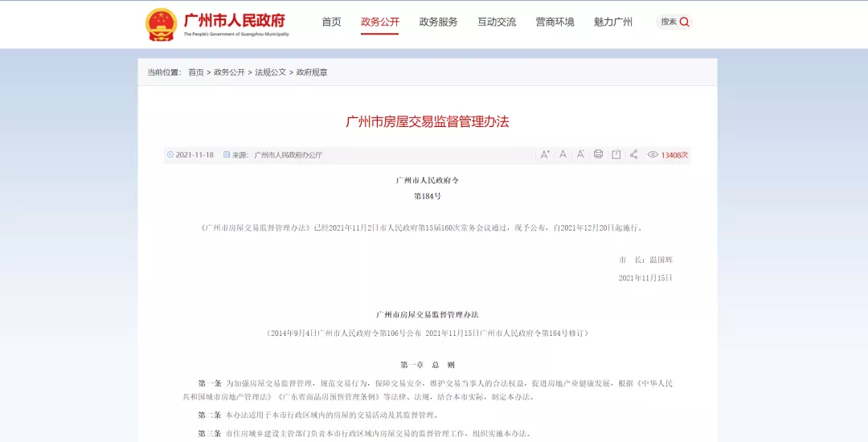Viewport: 868px width, 442px height.
Task: Click 法规公文 breadcrumb link
Action: (x=270, y=72)
